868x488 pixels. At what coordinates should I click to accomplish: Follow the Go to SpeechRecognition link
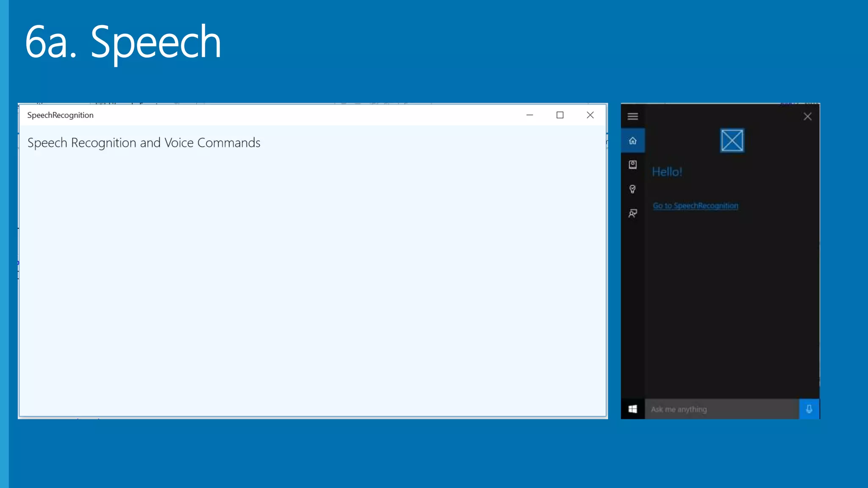[695, 205]
